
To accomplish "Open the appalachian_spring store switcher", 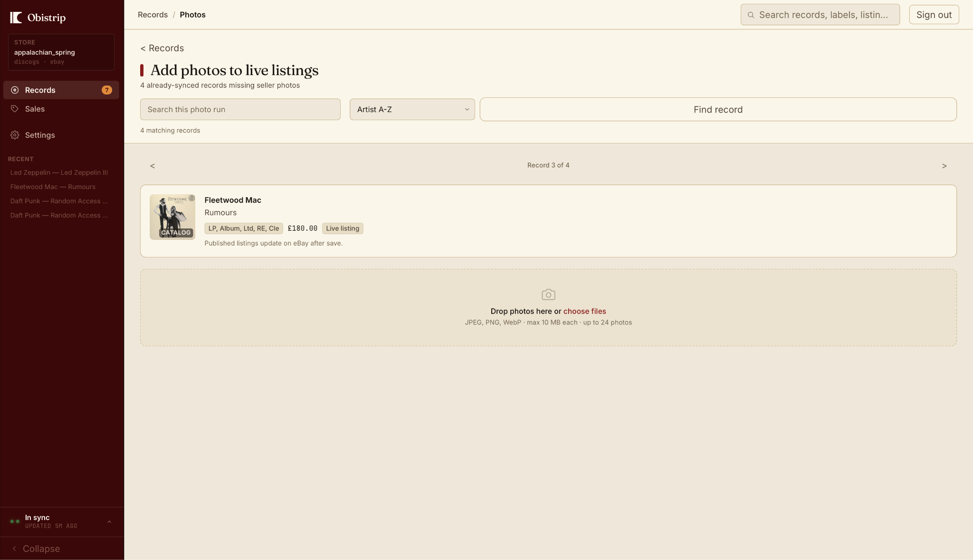I will [x=61, y=52].
